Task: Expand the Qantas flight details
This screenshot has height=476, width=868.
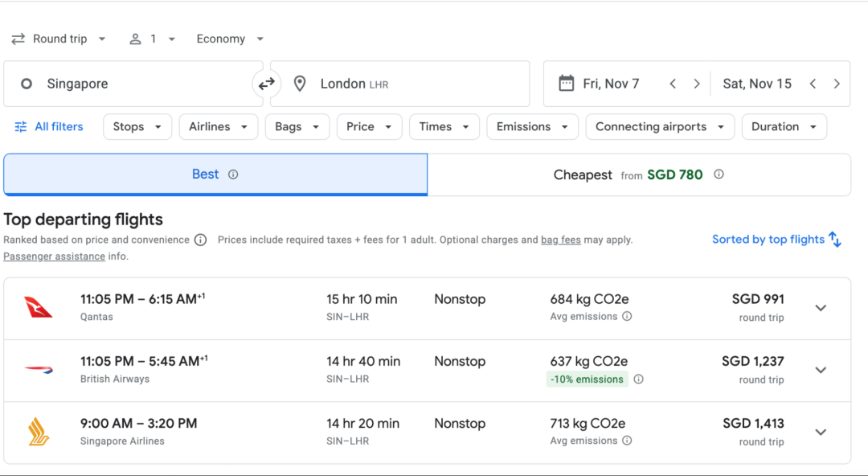Action: point(821,308)
